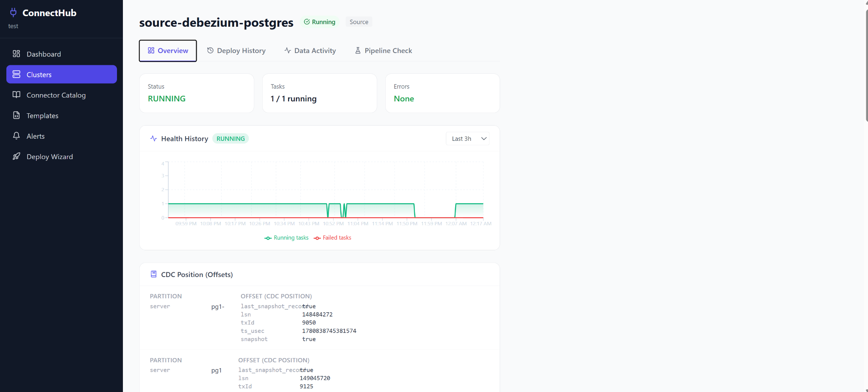The image size is (868, 392).
Task: Click the Errors None card
Action: 442,93
